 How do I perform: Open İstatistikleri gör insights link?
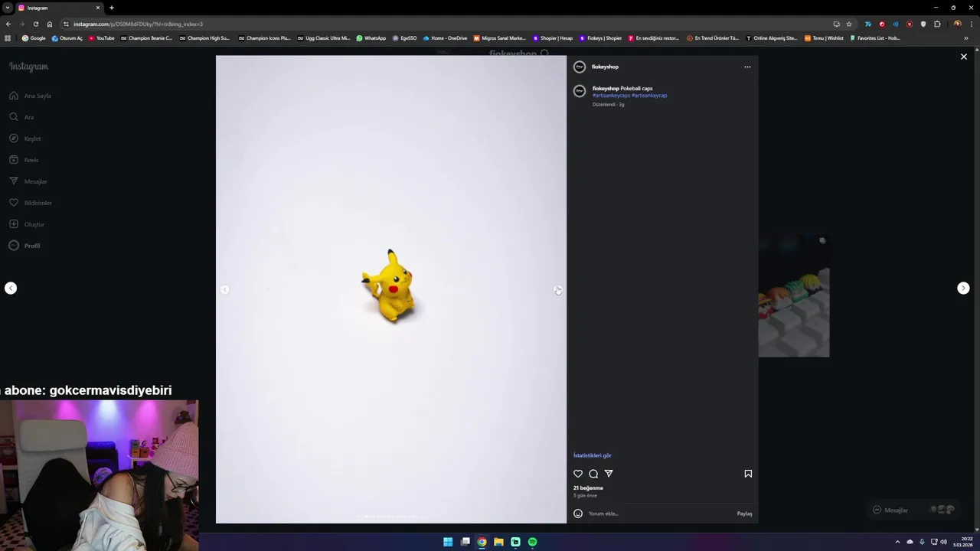pos(593,455)
